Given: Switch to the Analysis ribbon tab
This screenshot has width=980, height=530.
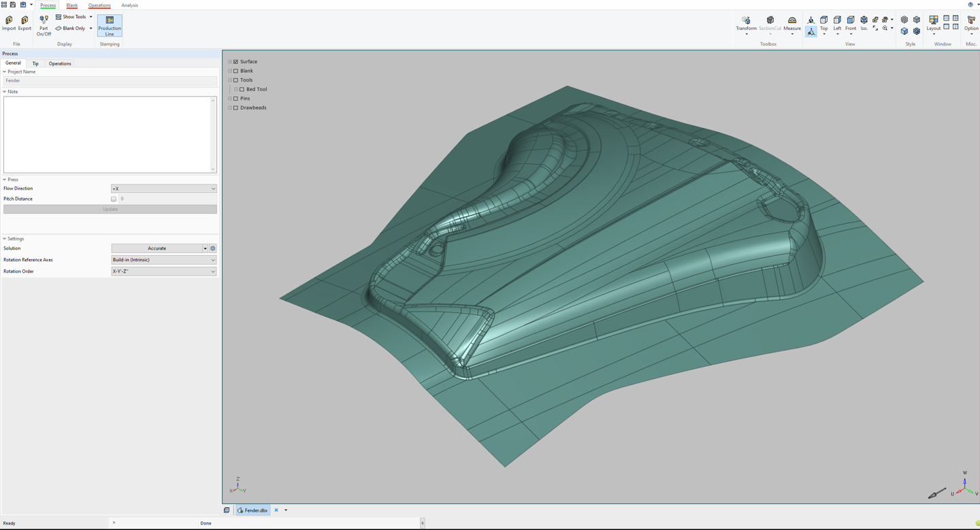Looking at the screenshot, I should coord(129,5).
